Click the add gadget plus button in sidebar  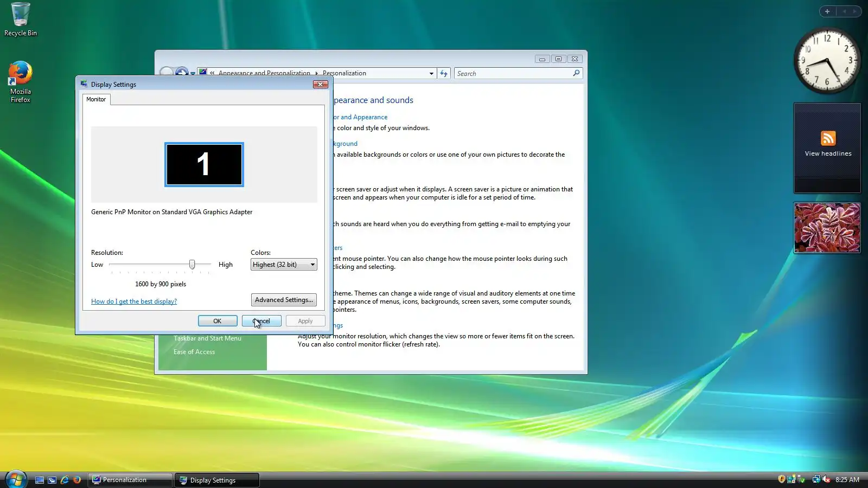[x=827, y=11]
